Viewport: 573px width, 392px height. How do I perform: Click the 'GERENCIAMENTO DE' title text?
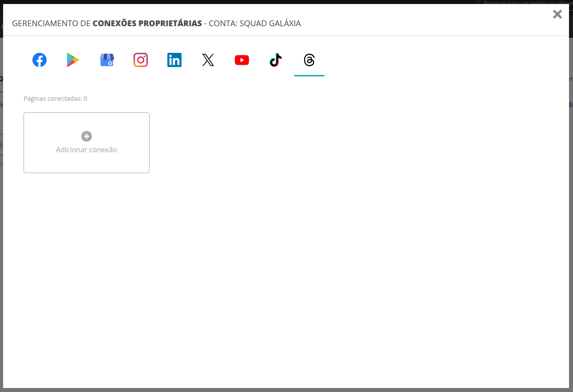pos(51,24)
